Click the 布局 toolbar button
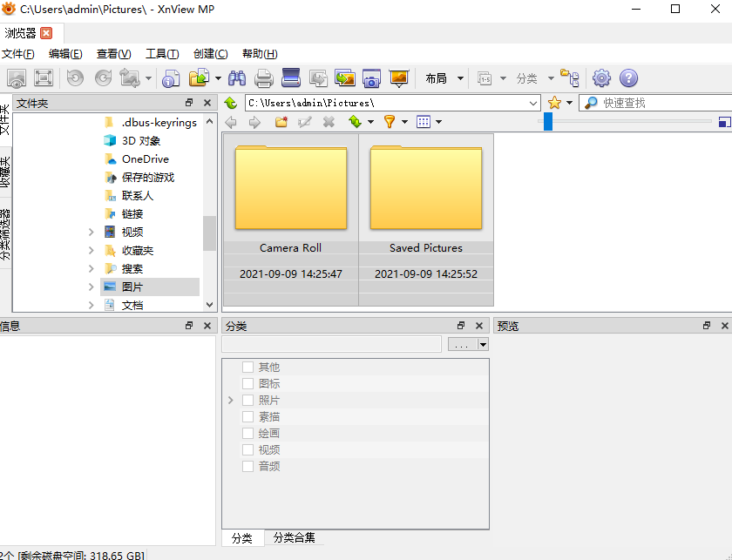 [x=440, y=78]
